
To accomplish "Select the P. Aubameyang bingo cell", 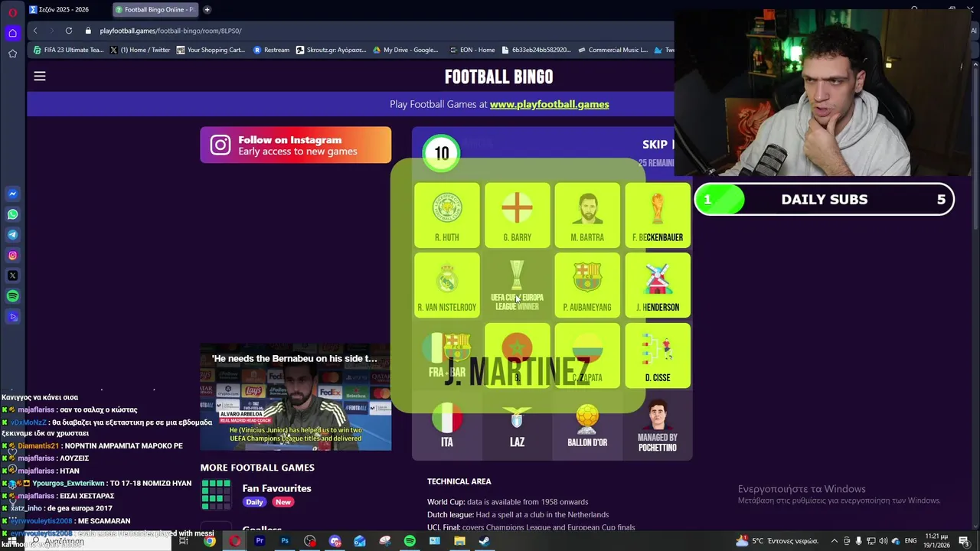I will point(587,285).
